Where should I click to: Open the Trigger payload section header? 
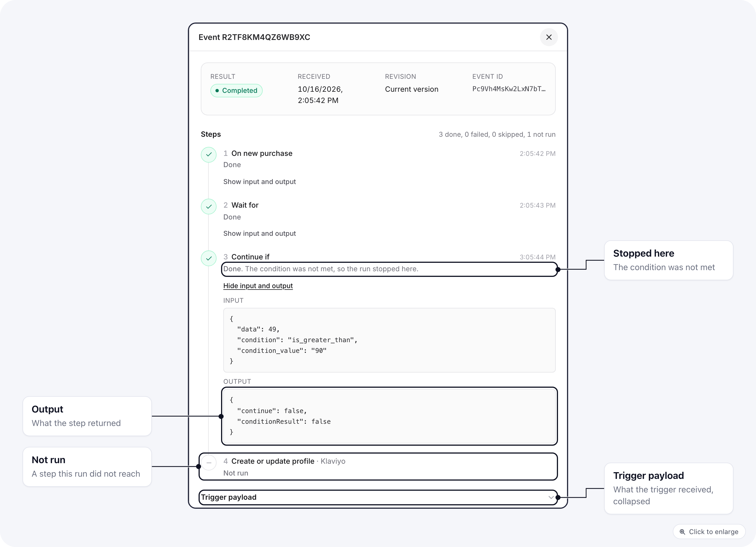coord(378,497)
